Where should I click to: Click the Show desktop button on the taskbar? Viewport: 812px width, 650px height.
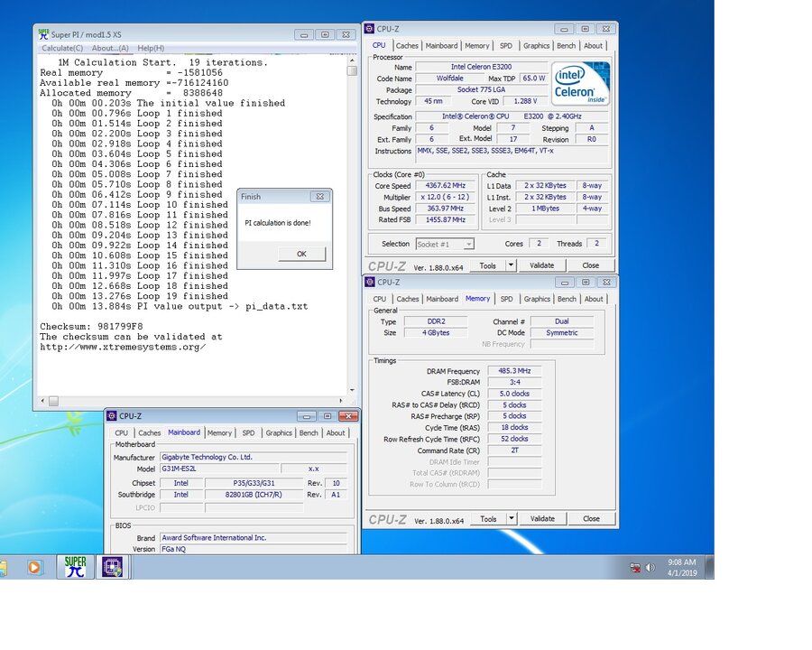[710, 567]
